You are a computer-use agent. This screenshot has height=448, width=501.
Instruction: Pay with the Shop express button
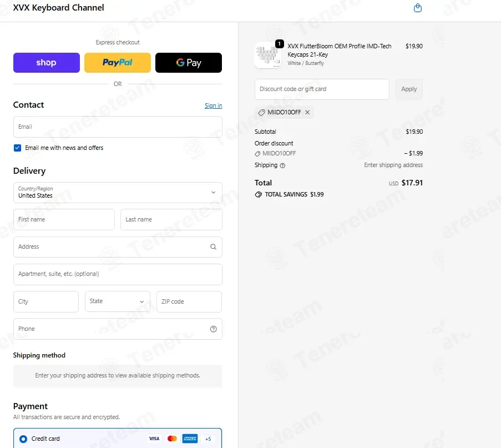click(47, 63)
